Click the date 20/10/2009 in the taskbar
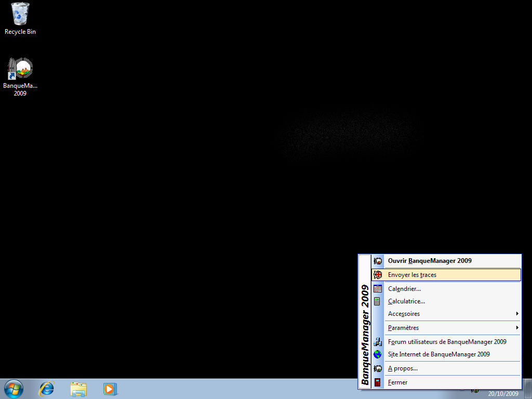 [503, 394]
